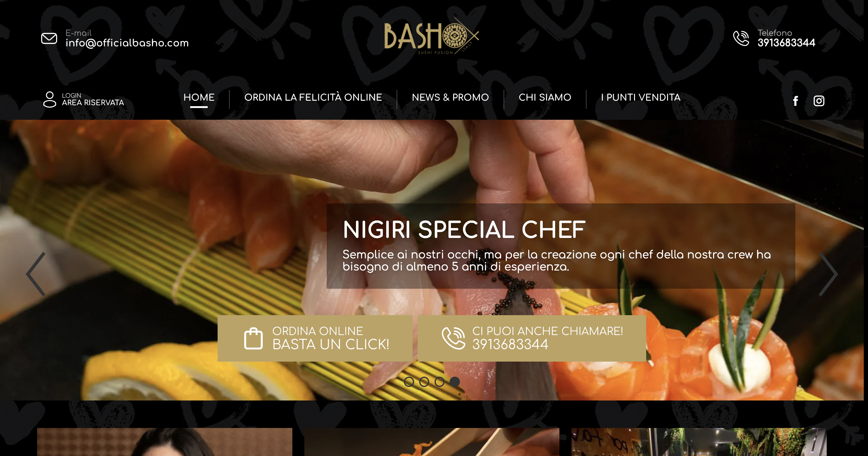Open the restaurant interior thumbnail at bottom right
868x456 pixels.
click(699, 442)
